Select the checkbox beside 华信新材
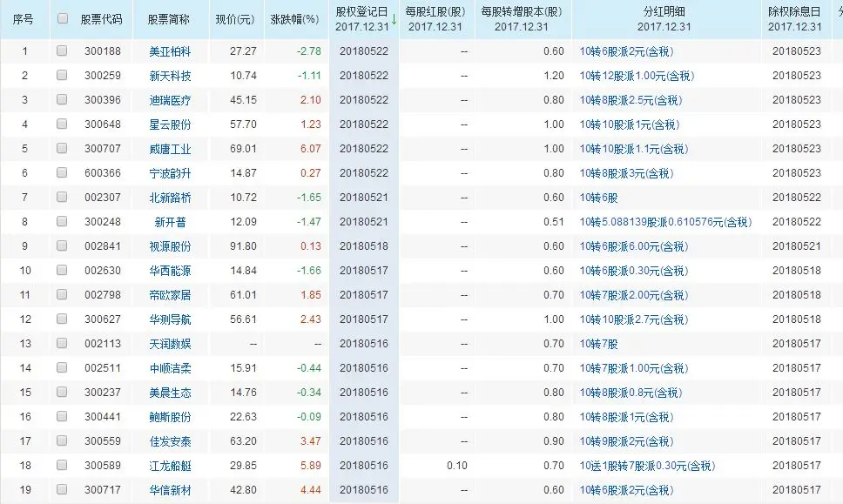 61,489
